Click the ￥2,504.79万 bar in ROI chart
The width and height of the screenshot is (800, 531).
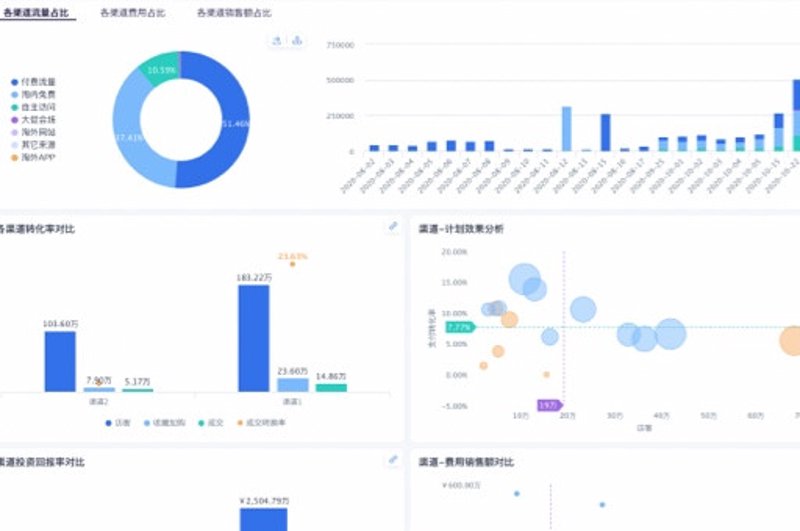pos(264,519)
